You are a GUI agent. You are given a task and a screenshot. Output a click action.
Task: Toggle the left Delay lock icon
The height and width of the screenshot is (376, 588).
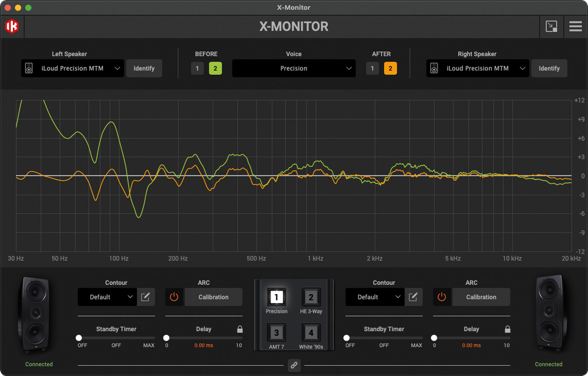tap(239, 330)
